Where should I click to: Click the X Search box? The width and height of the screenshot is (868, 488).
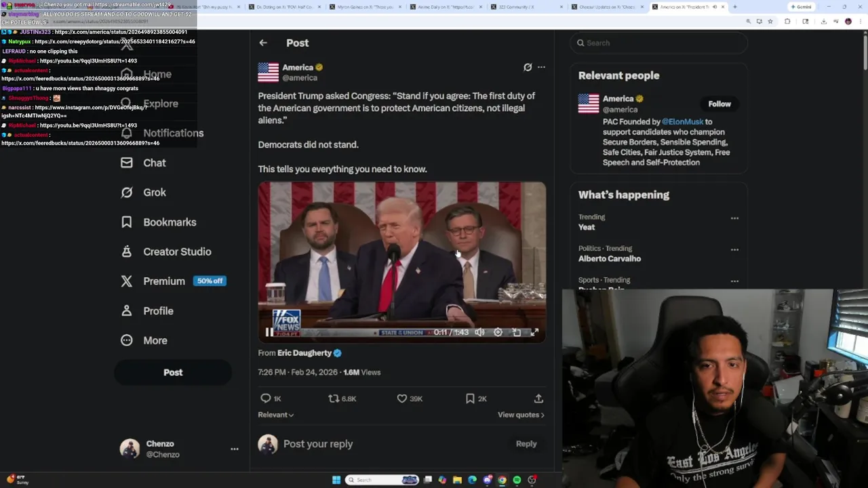pos(659,43)
